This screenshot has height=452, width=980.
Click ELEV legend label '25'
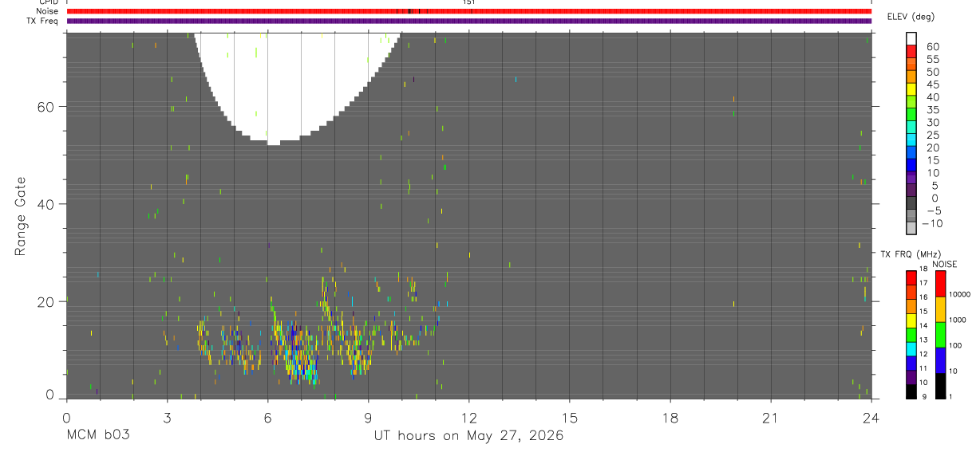[x=932, y=136]
